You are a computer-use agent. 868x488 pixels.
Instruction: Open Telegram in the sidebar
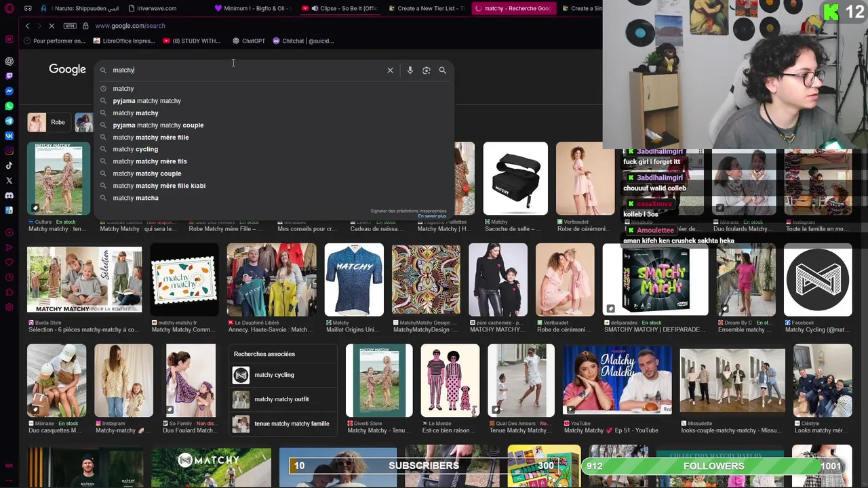pyautogui.click(x=9, y=121)
